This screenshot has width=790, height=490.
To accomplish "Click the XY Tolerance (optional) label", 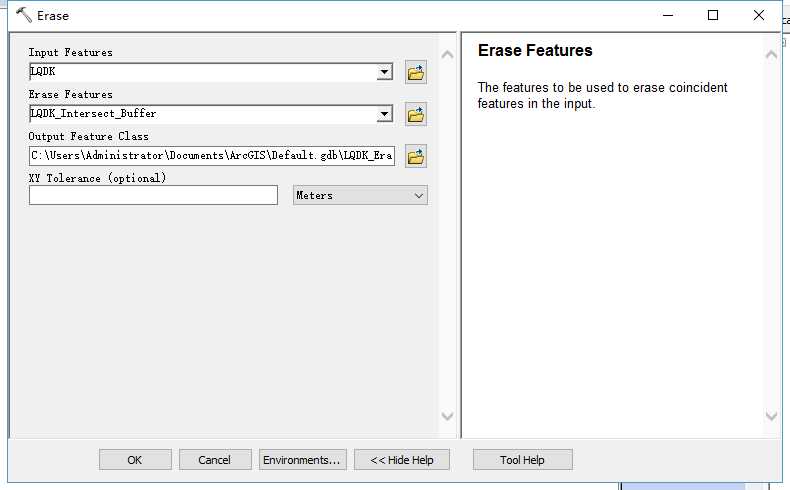I will pyautogui.click(x=97, y=178).
